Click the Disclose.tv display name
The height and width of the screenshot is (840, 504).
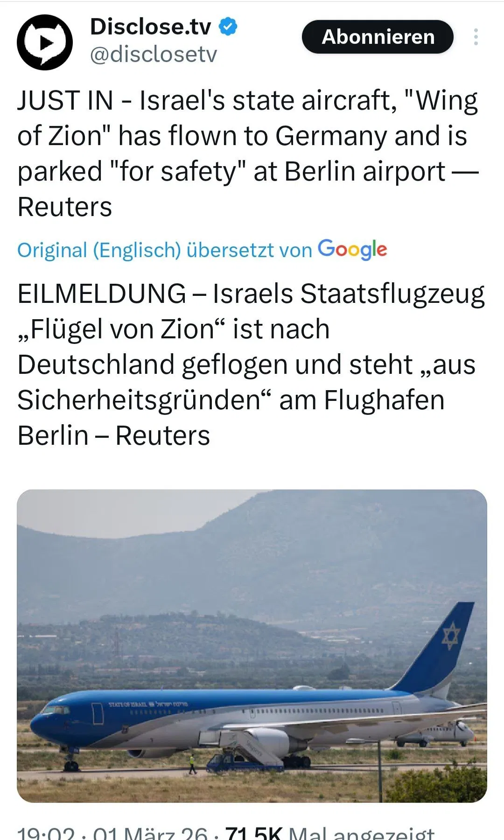pyautogui.click(x=150, y=27)
